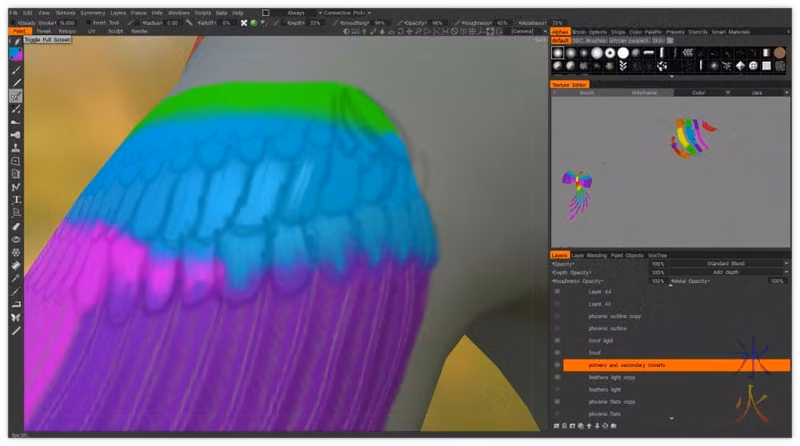Switch to the Layer Blending tab
Screen dimensions: 800x446
(589, 255)
